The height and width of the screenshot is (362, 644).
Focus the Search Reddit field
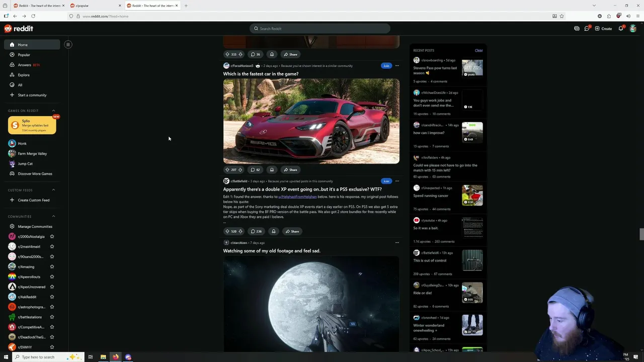click(320, 29)
